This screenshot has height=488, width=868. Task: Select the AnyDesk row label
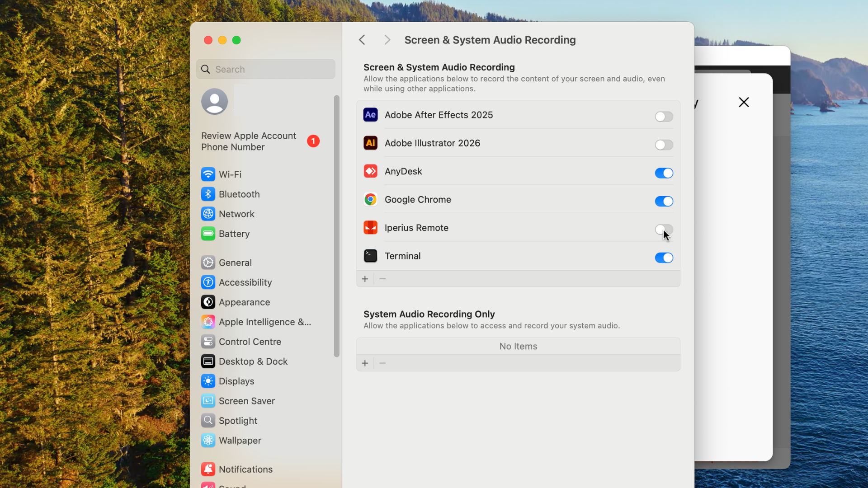[x=403, y=171]
